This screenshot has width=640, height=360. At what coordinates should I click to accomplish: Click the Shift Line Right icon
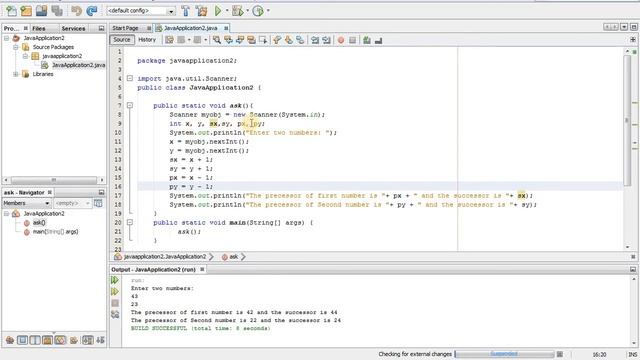(326, 40)
